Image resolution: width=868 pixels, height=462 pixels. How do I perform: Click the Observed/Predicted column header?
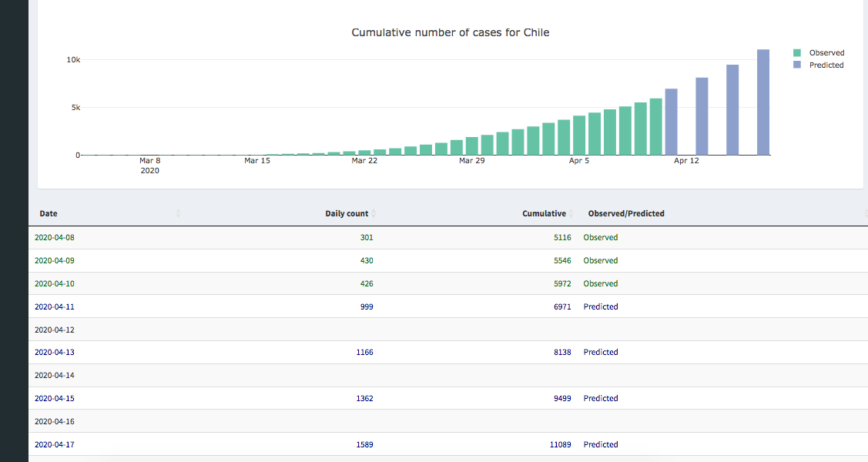[x=626, y=213]
